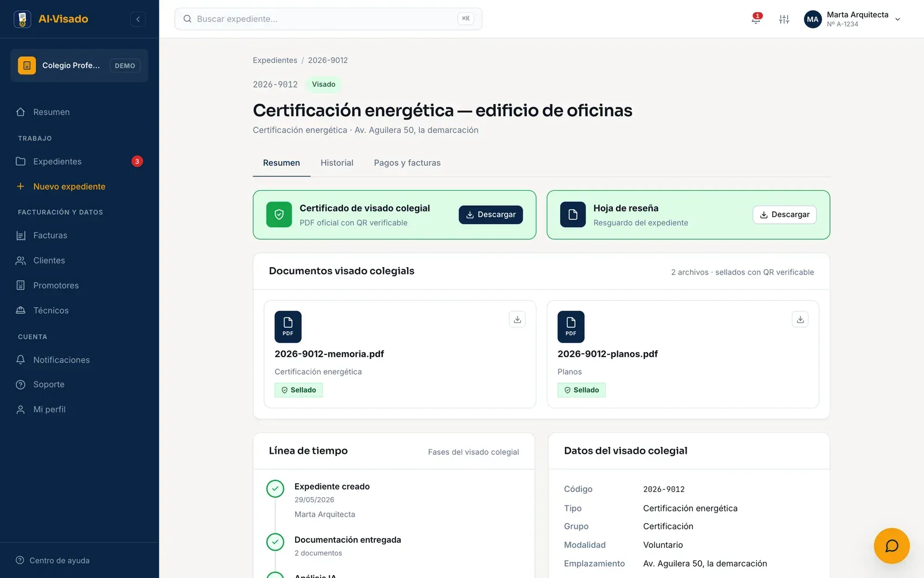Open Notificaciones in the sidebar
The height and width of the screenshot is (578, 924).
(x=79, y=360)
